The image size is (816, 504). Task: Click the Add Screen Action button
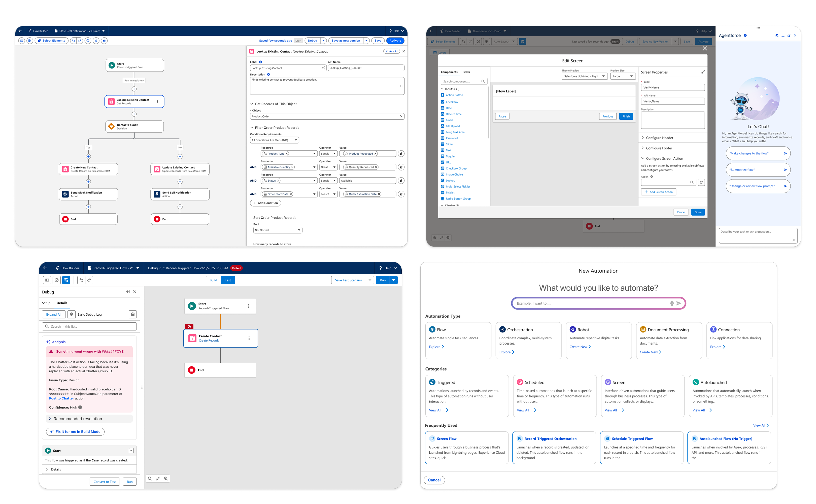point(658,192)
